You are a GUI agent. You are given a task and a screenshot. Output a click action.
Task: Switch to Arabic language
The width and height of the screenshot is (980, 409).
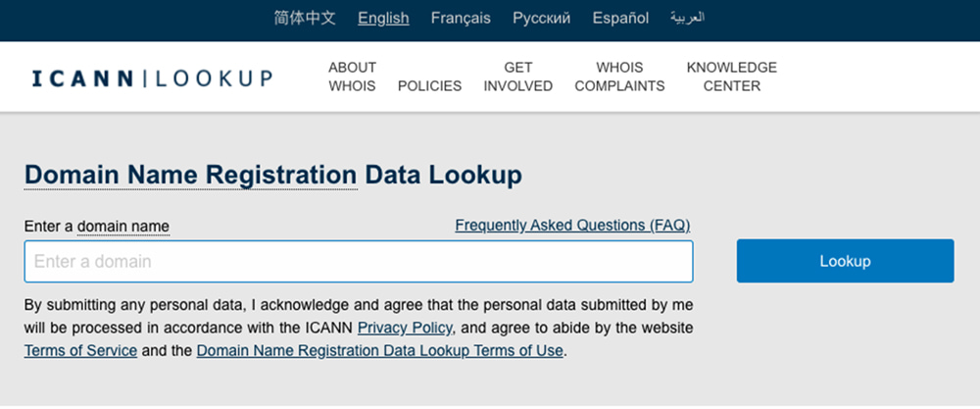coord(687,18)
